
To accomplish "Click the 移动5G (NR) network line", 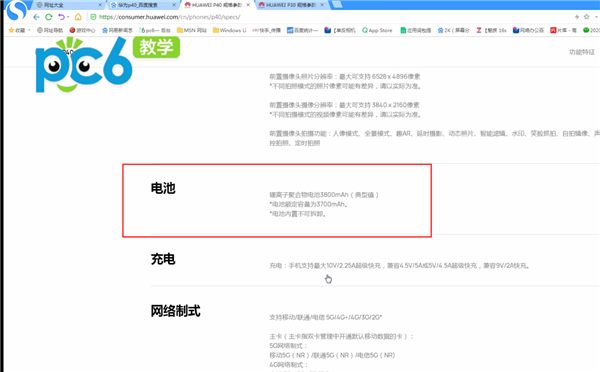I will [332, 355].
